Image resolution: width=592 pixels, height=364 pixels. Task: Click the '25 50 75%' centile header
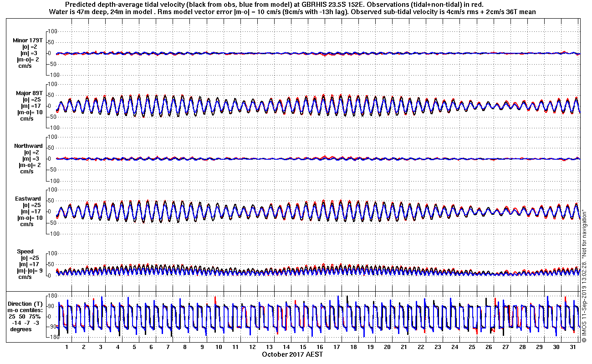pos(25,316)
